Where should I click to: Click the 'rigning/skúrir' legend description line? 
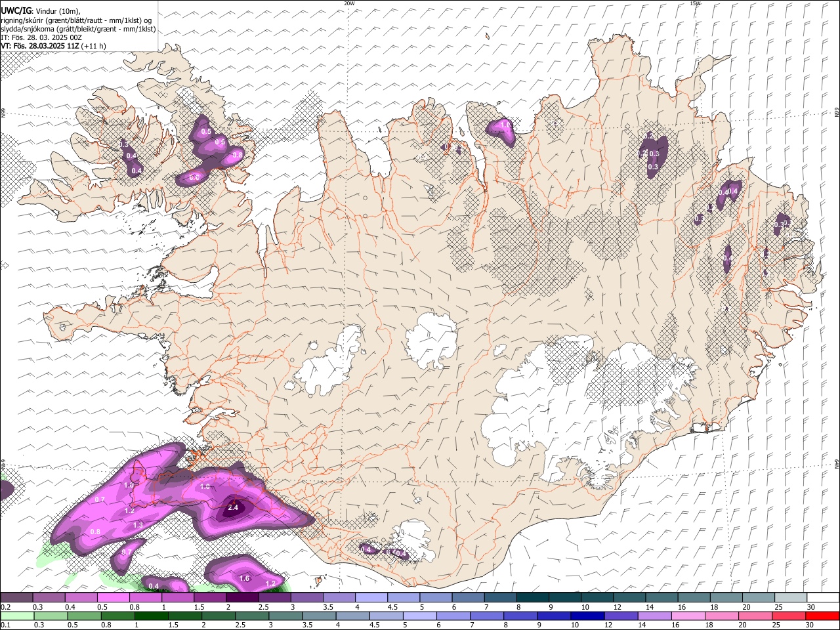[76, 20]
